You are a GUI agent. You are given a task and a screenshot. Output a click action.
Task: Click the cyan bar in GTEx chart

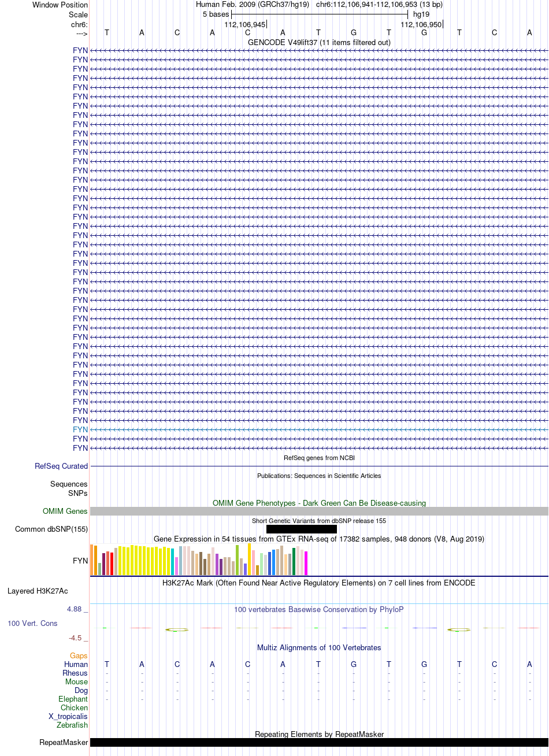click(173, 562)
